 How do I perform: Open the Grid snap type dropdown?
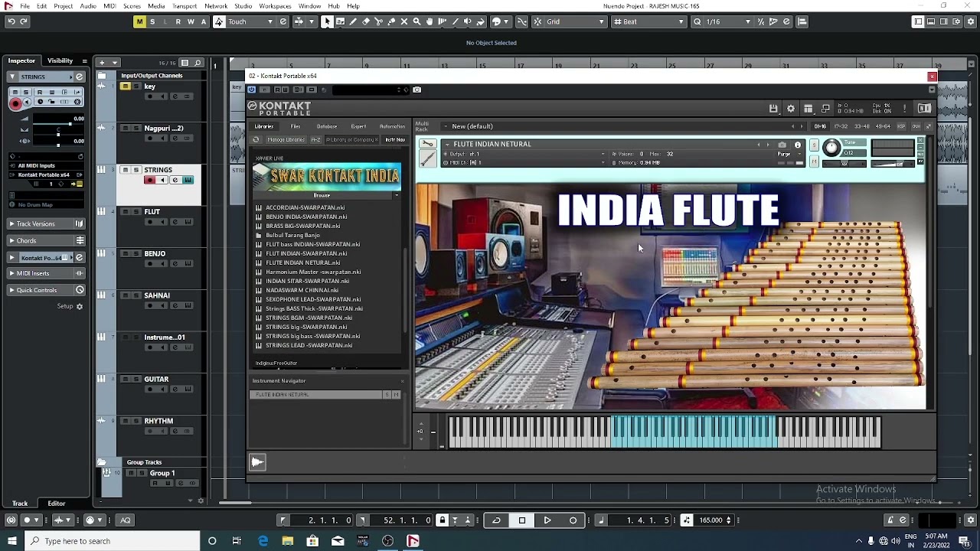[575, 21]
